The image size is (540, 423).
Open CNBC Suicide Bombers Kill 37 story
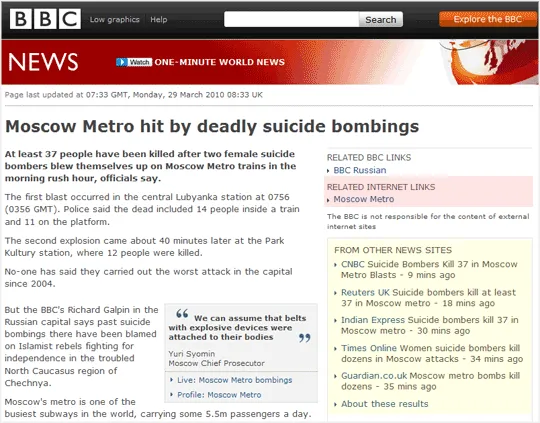click(x=429, y=269)
